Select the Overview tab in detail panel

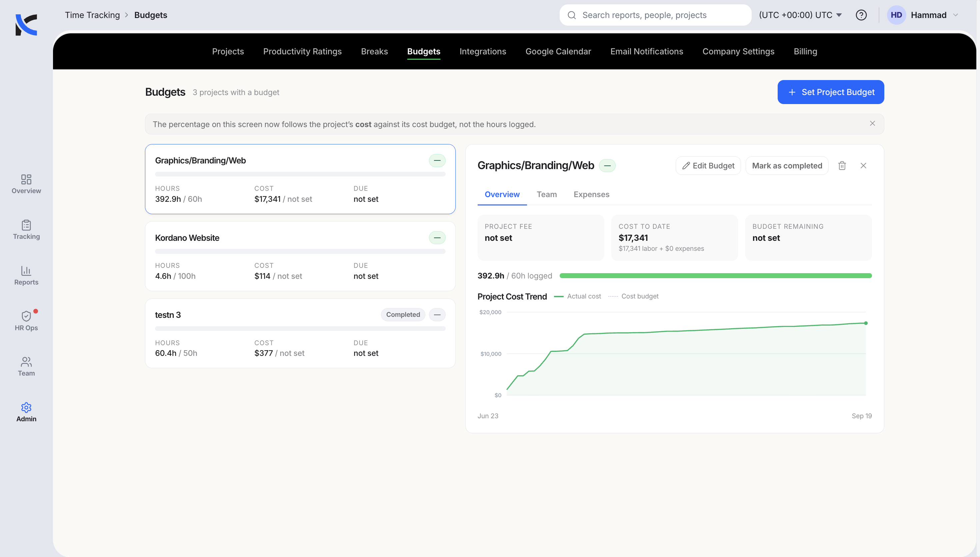(x=502, y=194)
